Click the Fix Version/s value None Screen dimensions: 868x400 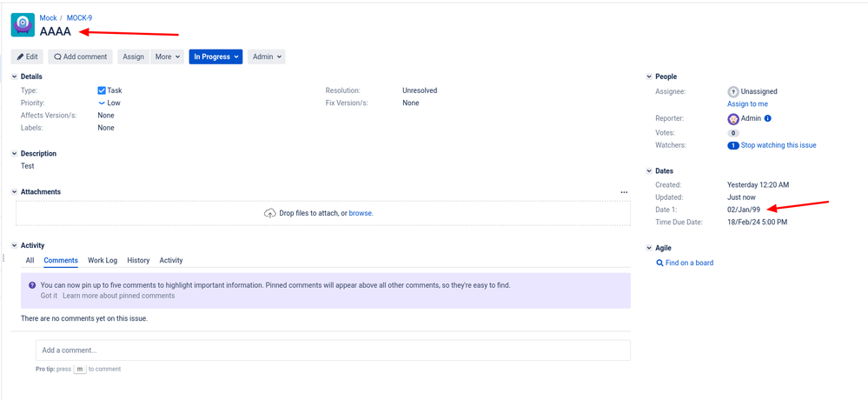[411, 103]
